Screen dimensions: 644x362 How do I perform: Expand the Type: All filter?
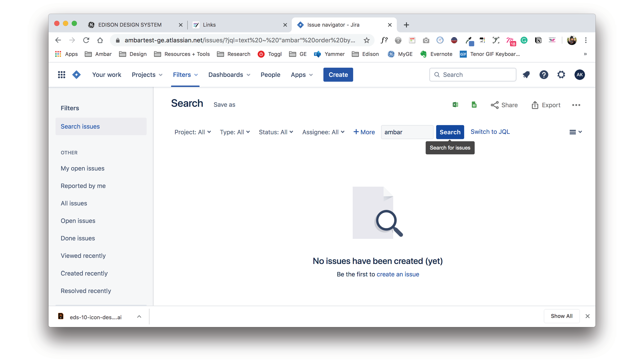click(x=235, y=132)
